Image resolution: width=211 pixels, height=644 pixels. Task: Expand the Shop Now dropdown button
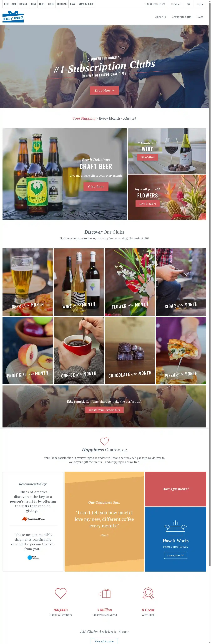coord(104,91)
